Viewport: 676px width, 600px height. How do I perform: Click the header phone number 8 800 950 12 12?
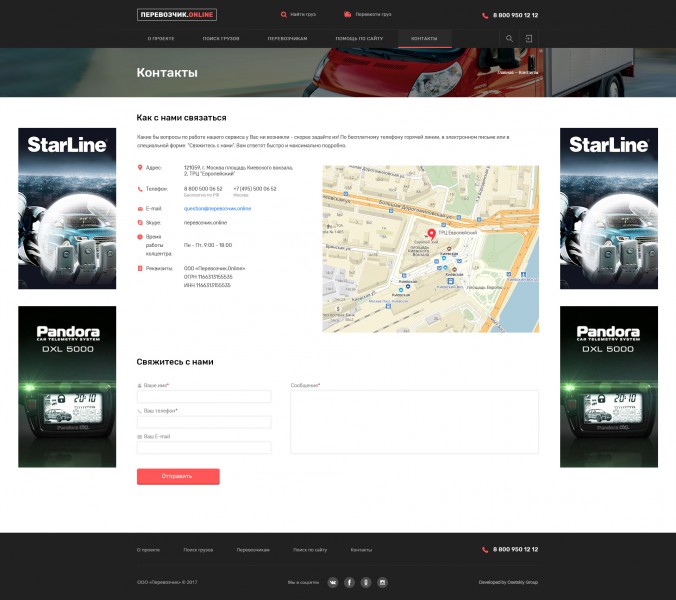[516, 15]
